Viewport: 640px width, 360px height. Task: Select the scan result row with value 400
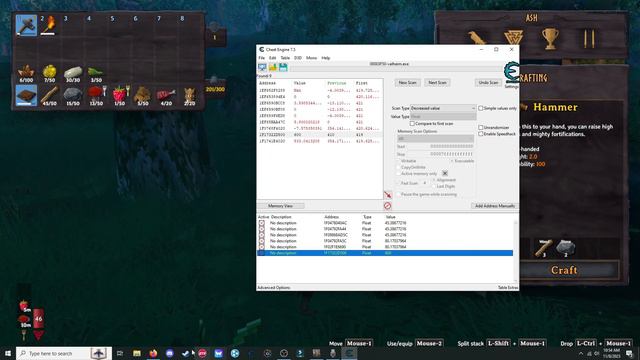[x=320, y=135]
